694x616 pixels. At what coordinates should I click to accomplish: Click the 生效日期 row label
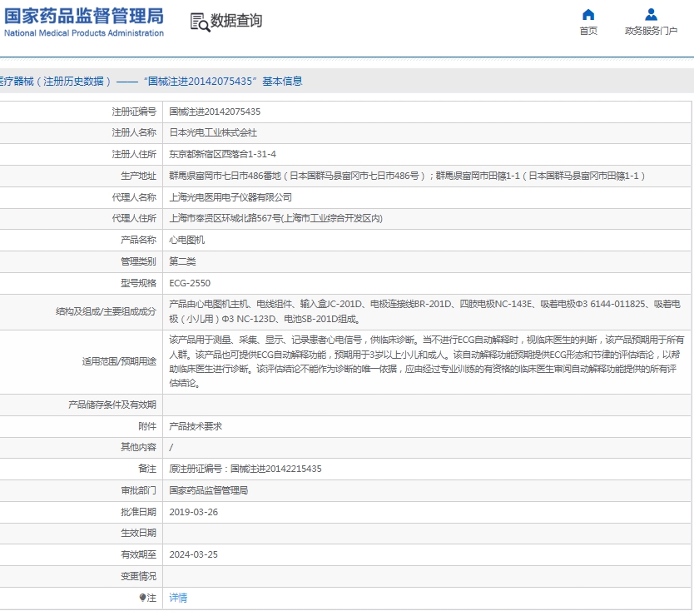(x=138, y=534)
